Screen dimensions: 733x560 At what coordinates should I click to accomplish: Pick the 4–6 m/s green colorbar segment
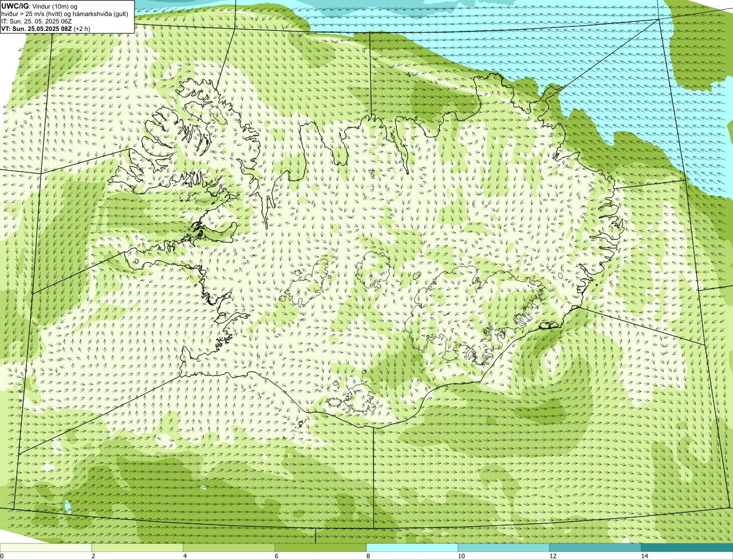point(229,548)
